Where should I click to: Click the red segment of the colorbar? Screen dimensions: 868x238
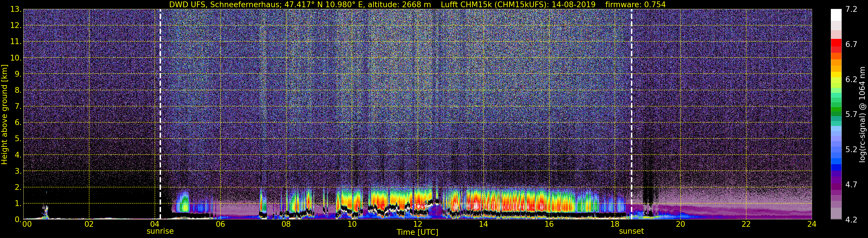pyautogui.click(x=836, y=42)
